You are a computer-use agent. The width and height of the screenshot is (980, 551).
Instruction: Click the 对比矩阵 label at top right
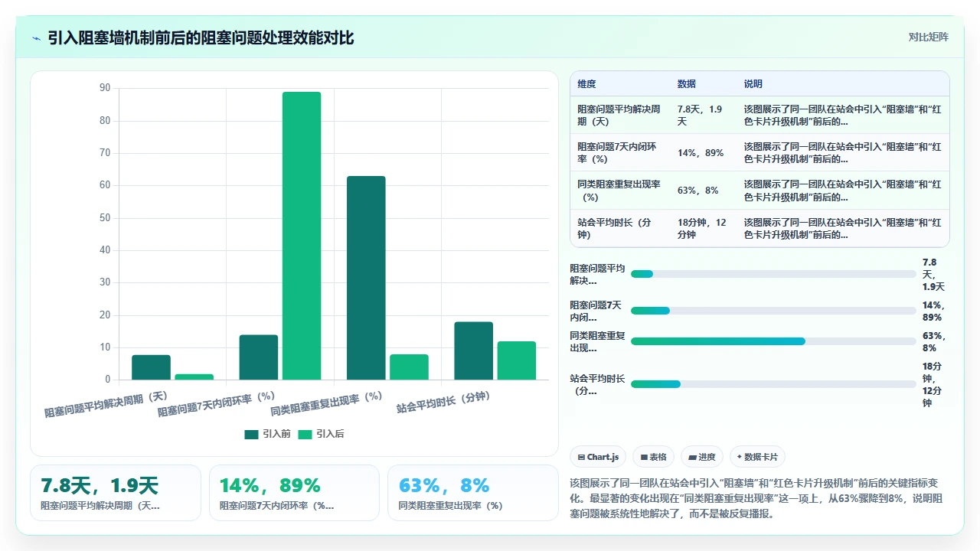pos(928,37)
